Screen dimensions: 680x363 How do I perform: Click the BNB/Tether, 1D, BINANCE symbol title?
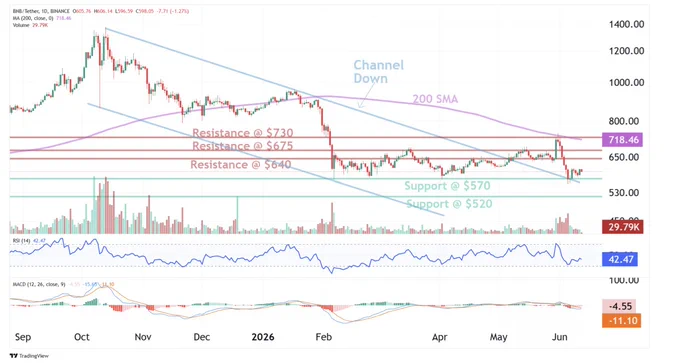pos(41,12)
